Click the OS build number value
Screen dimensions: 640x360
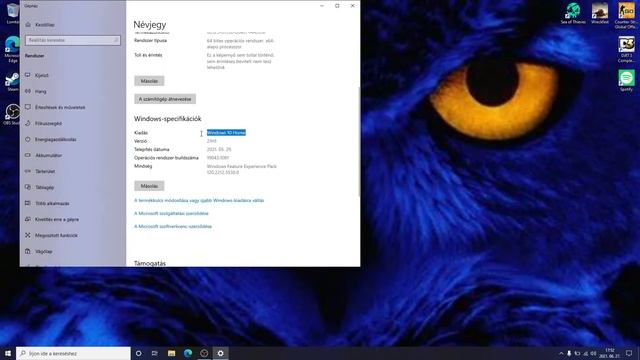coord(218,158)
